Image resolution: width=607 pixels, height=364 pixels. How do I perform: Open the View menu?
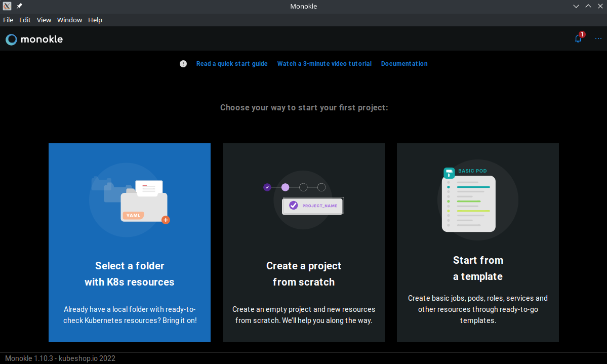[44, 20]
